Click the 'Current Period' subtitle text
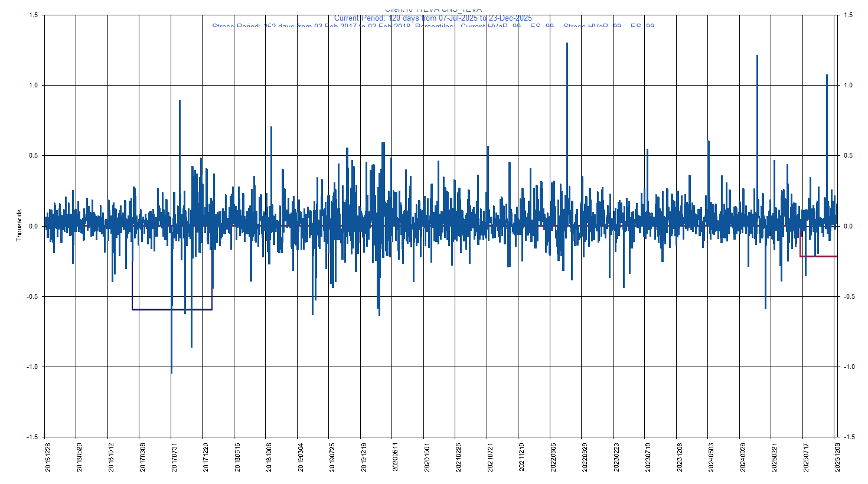Screen dimensions: 868x484 (x=433, y=18)
